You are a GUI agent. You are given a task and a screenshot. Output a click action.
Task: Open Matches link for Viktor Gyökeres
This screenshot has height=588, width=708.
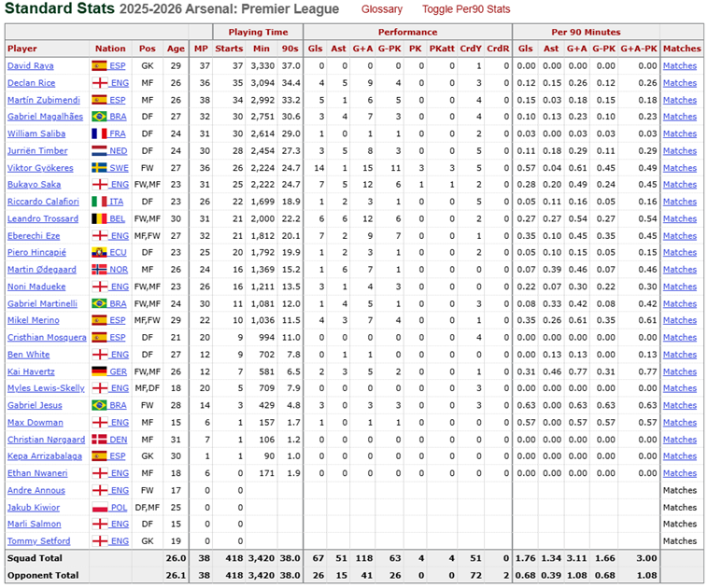[x=680, y=168]
